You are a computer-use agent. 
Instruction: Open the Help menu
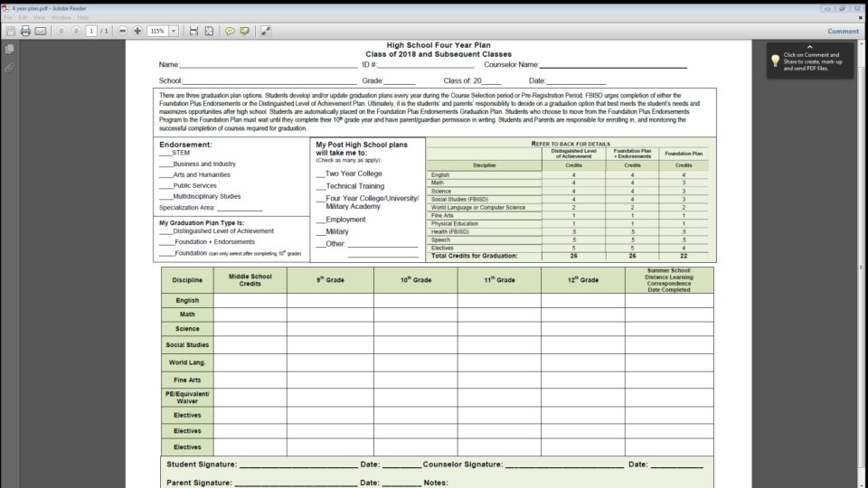pyautogui.click(x=82, y=18)
